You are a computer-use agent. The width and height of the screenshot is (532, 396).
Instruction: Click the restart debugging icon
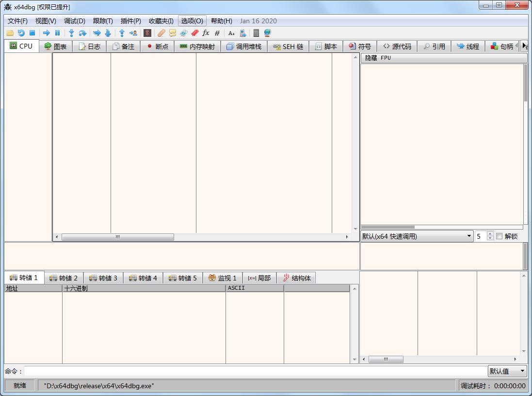(21, 33)
